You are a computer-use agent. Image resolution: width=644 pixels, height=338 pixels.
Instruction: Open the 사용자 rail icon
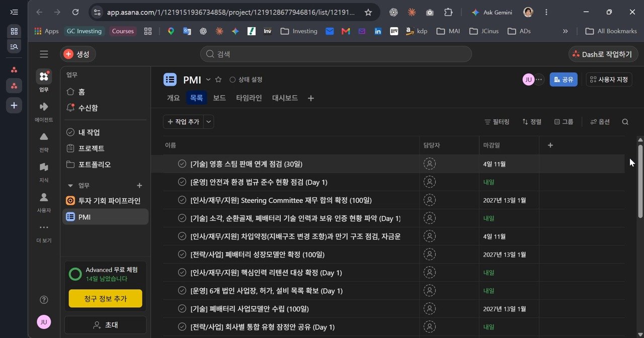click(x=44, y=197)
